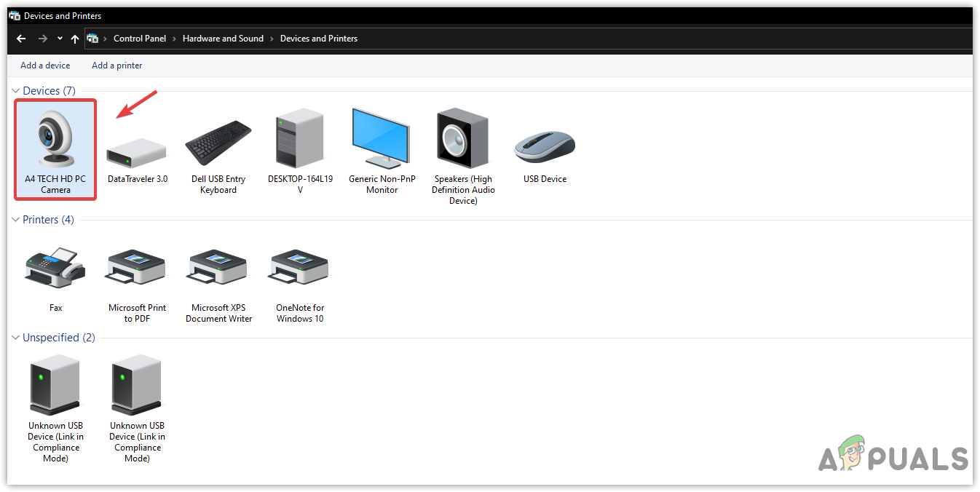Collapse the Devices (7) group
The width and height of the screenshot is (980, 492).
coord(16,91)
